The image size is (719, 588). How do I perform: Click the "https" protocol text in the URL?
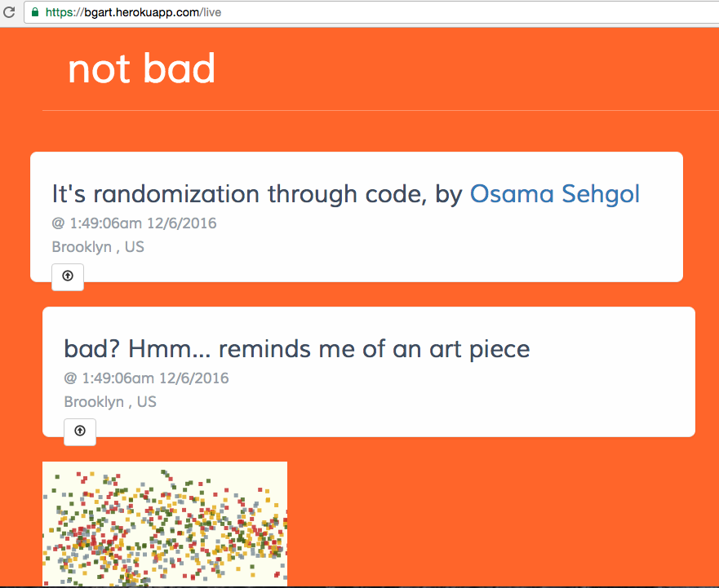point(59,13)
